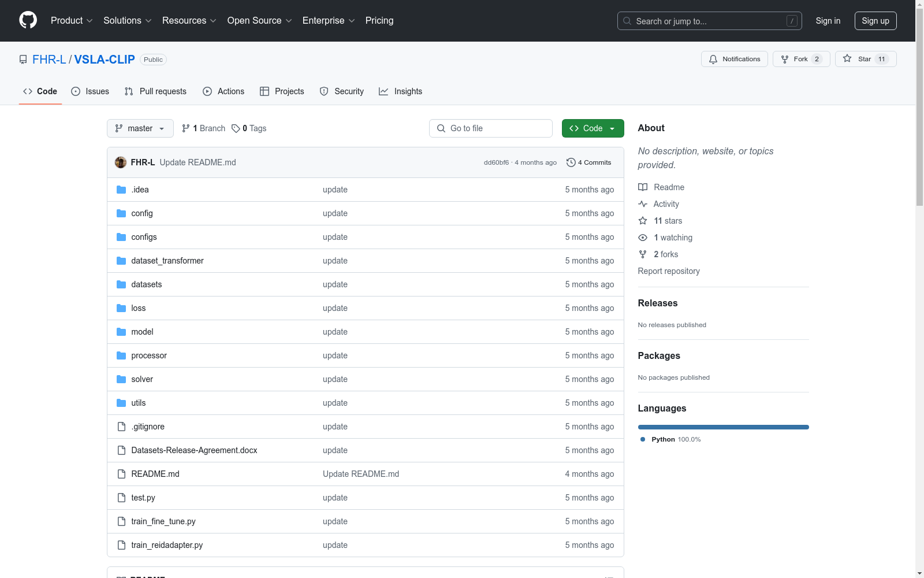Click the README.md file icon
The width and height of the screenshot is (924, 578).
pyautogui.click(x=121, y=474)
